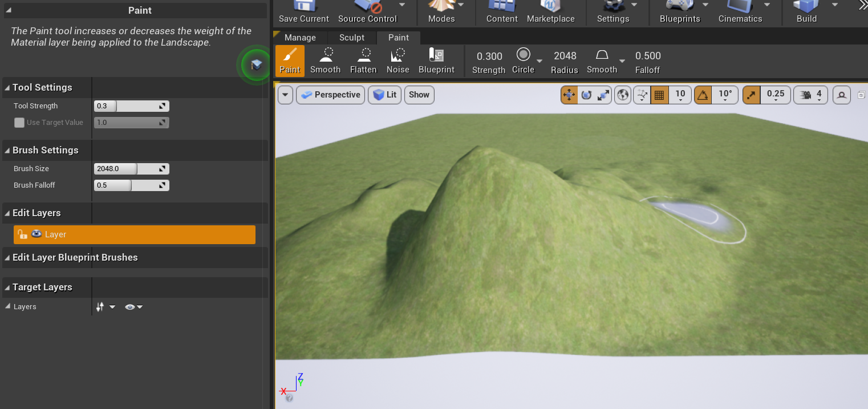Click the Brush Falloff 0.5 slider

tap(132, 185)
